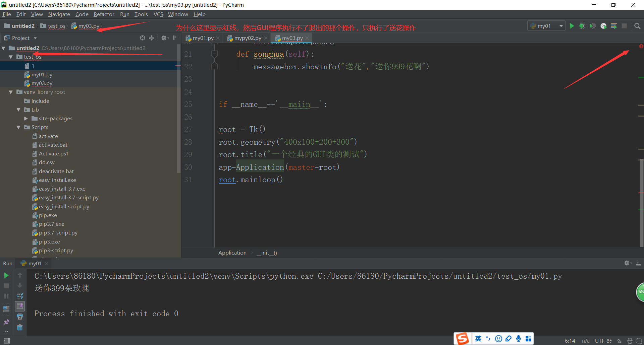Close the my01 Run tab
This screenshot has width=644, height=345.
coord(46,264)
